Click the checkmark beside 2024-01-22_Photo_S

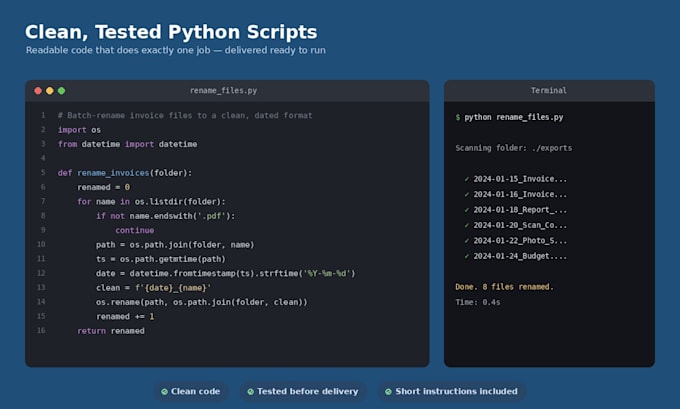tap(467, 241)
